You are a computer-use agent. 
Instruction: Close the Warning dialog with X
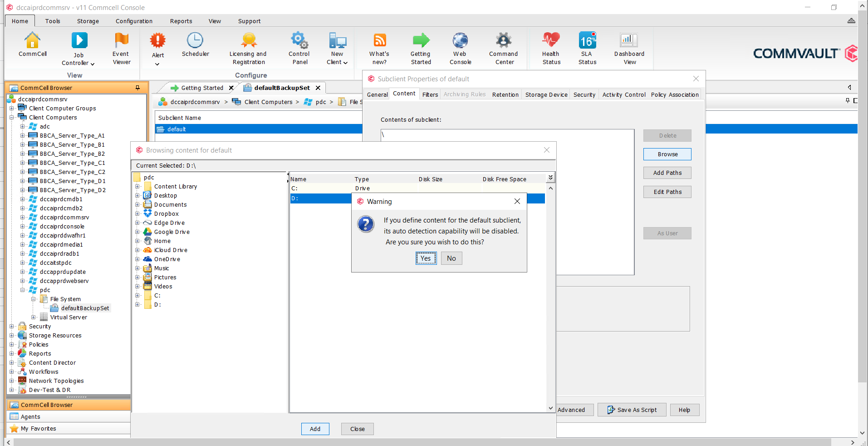(x=517, y=201)
